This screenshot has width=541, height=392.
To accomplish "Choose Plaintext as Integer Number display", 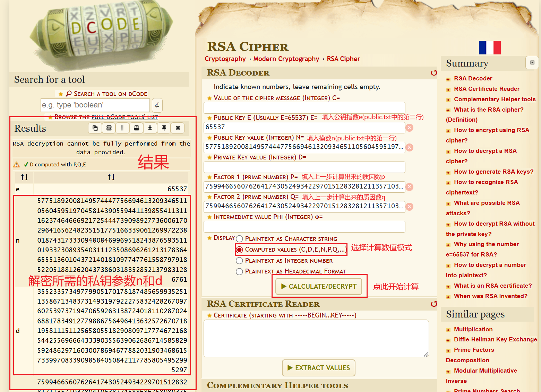I will tap(239, 261).
